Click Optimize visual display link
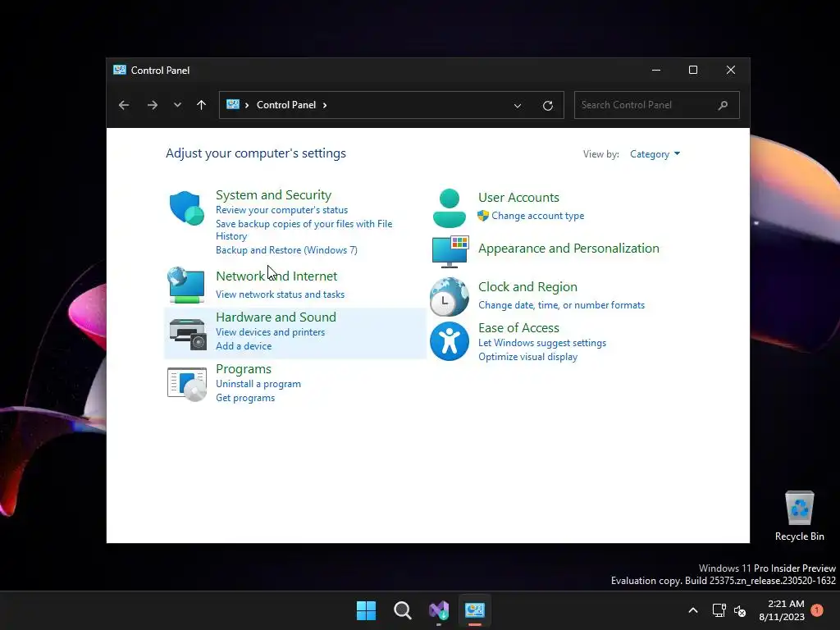Image resolution: width=840 pixels, height=630 pixels. (x=527, y=357)
